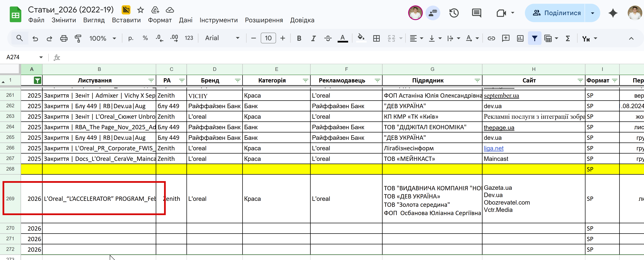Star this spreadsheet document

coord(140,10)
